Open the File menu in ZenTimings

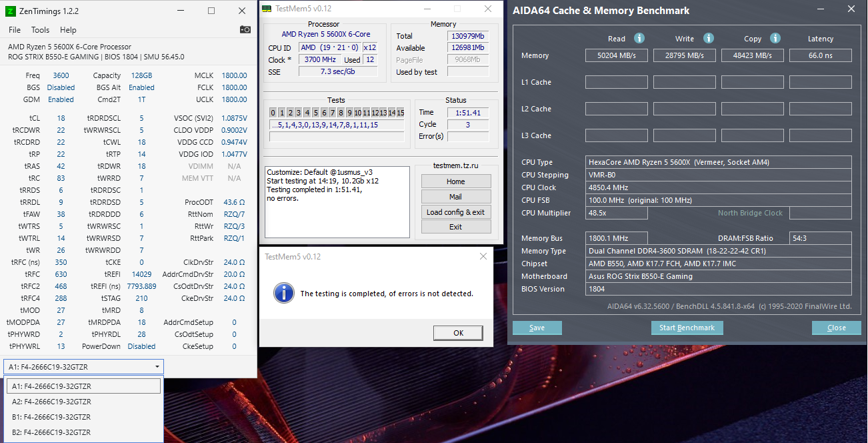(x=15, y=30)
